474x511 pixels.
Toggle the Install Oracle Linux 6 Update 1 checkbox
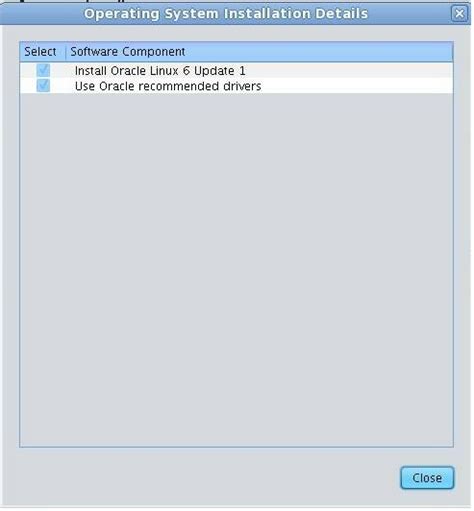pyautogui.click(x=43, y=70)
